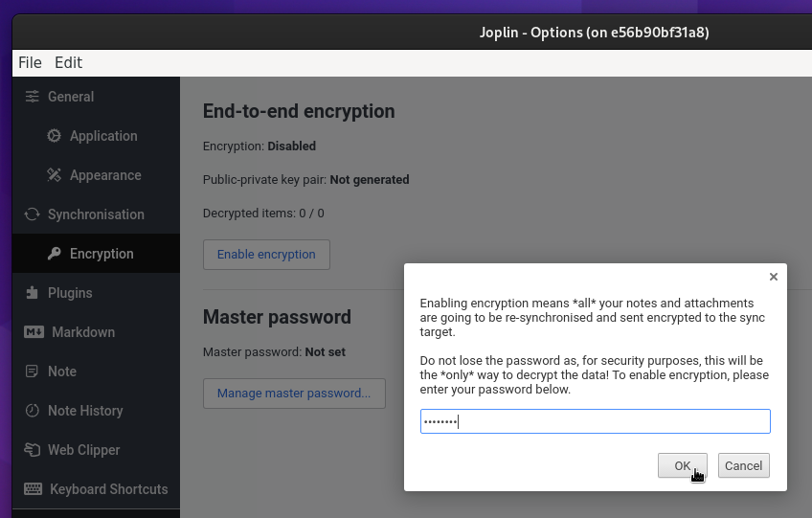The width and height of the screenshot is (812, 518).
Task: Click the Appearance brush icon
Action: point(54,175)
